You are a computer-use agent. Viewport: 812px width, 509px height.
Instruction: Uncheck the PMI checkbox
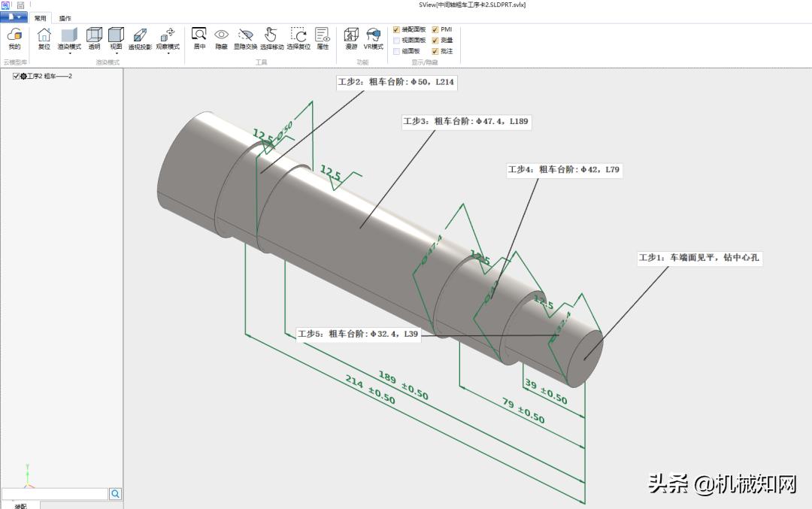435,29
